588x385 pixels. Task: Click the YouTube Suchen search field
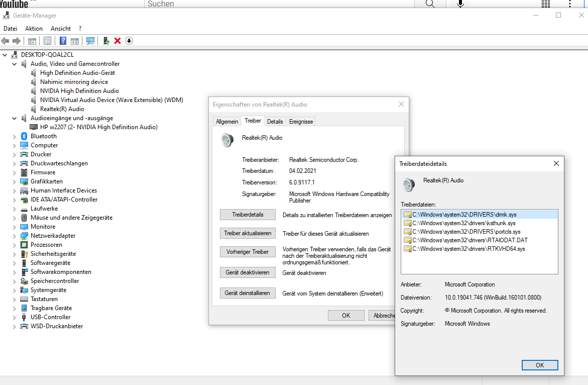click(279, 4)
